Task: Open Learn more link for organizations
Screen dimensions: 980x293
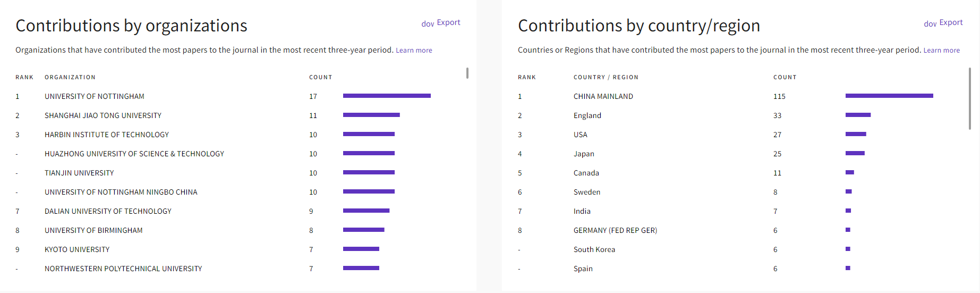Action: pyautogui.click(x=414, y=51)
